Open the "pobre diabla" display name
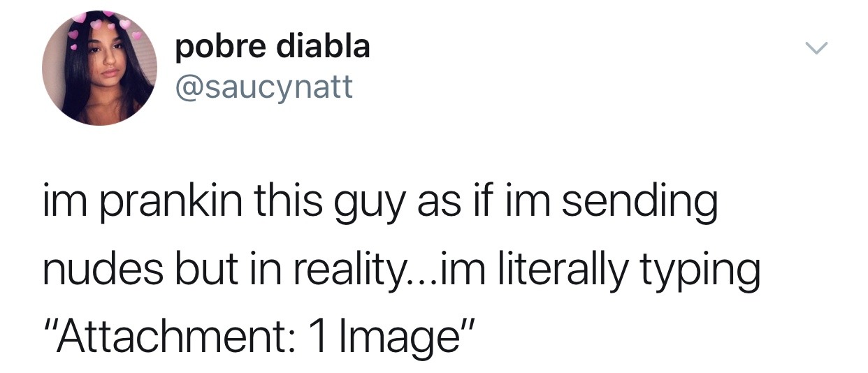 (272, 47)
